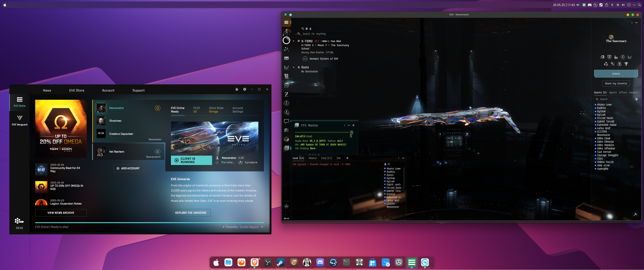The image size is (644, 270).
Task: Open the star map icon in the Neocom
Action: (x=286, y=49)
